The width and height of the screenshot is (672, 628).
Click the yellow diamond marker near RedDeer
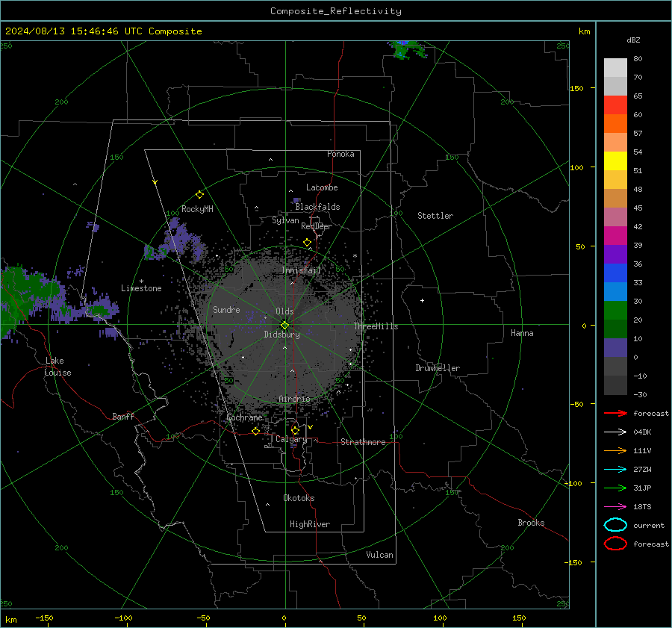(307, 243)
